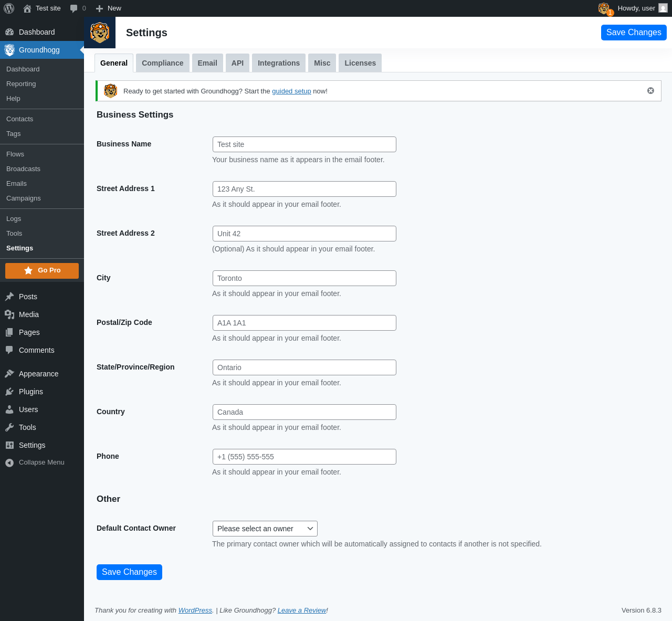Click the Media icon in sidebar

tap(9, 314)
